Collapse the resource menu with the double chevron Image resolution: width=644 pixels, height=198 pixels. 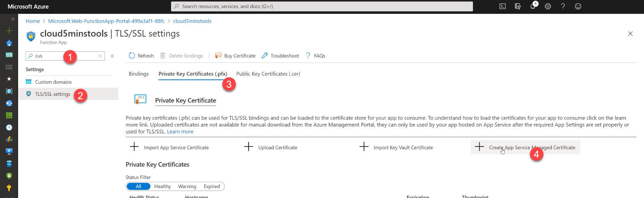112,56
